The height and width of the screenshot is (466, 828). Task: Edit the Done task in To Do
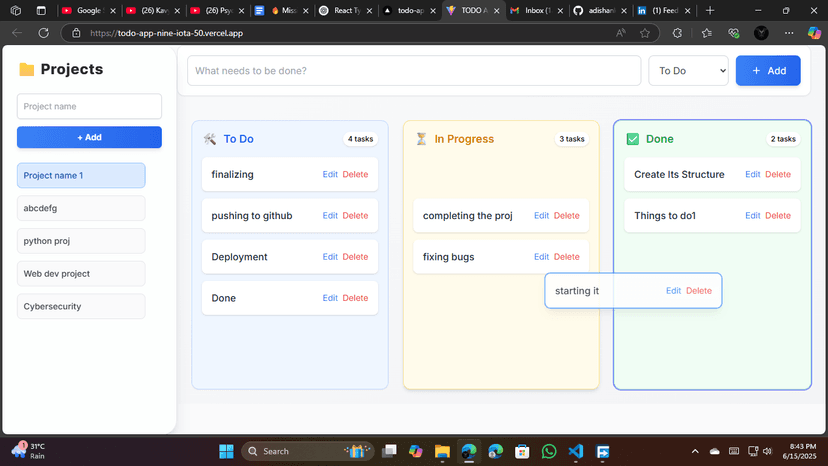point(330,298)
